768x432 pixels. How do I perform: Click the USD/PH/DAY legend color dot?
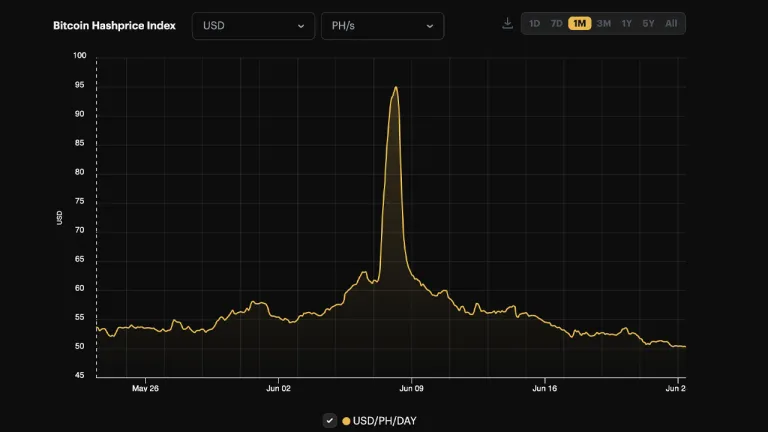pos(346,421)
